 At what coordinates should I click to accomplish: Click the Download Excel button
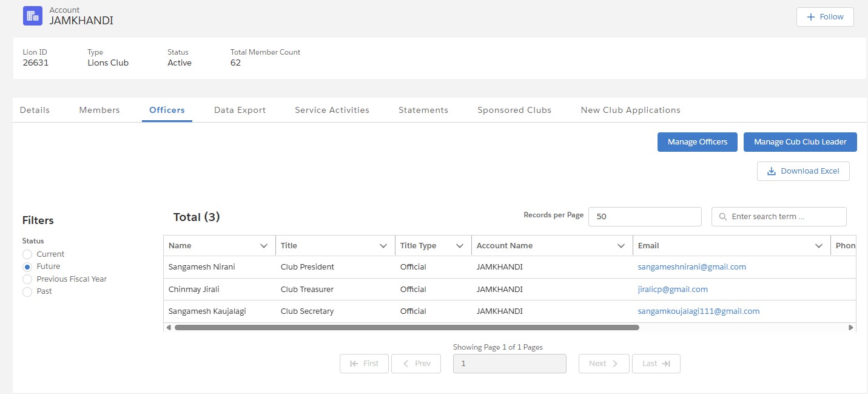(803, 171)
